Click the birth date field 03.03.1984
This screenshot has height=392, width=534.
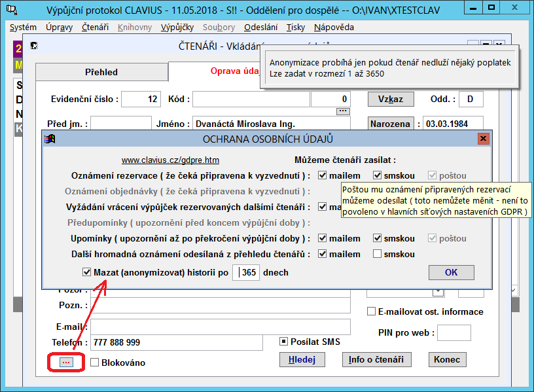coord(453,124)
